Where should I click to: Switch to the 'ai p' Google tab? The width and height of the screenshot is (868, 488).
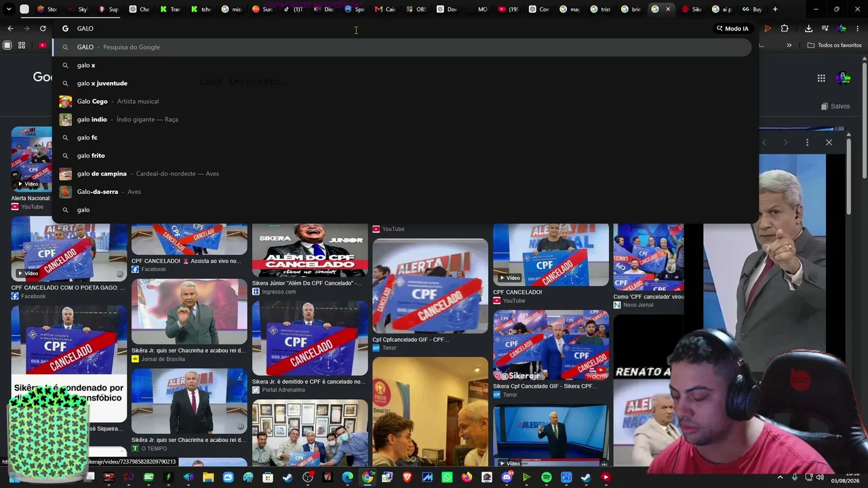pyautogui.click(x=722, y=9)
